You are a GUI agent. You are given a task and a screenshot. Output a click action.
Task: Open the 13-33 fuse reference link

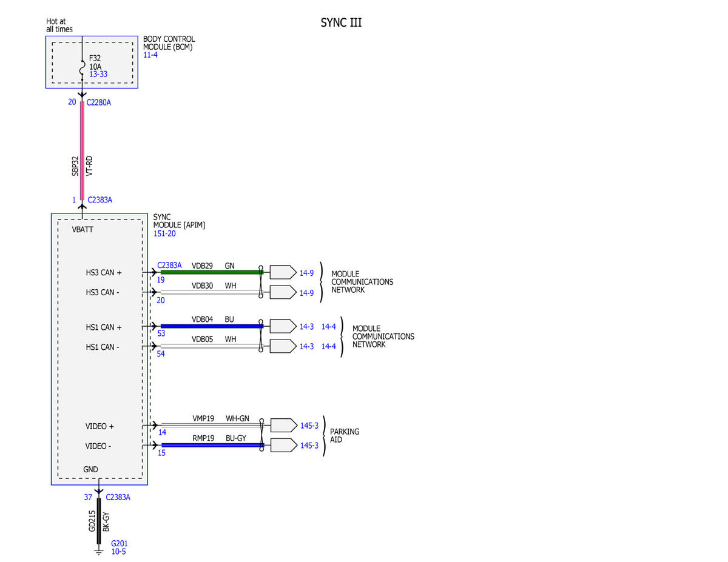click(98, 75)
